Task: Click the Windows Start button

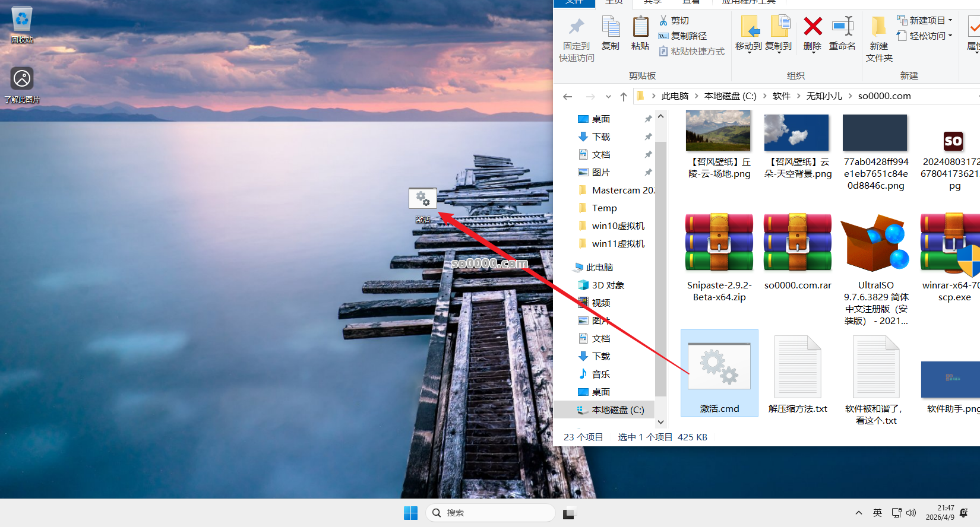Action: tap(410, 513)
